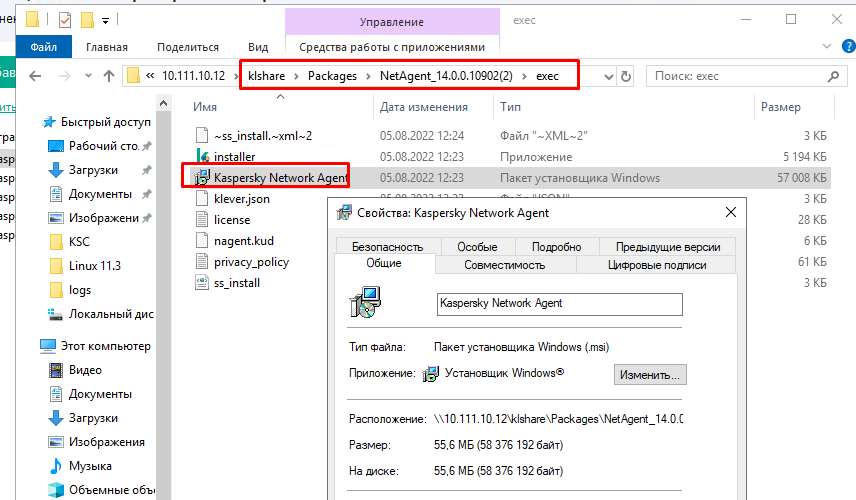Open pinned Загрузки under Быстрый доступ
The height and width of the screenshot is (500, 856).
point(93,170)
